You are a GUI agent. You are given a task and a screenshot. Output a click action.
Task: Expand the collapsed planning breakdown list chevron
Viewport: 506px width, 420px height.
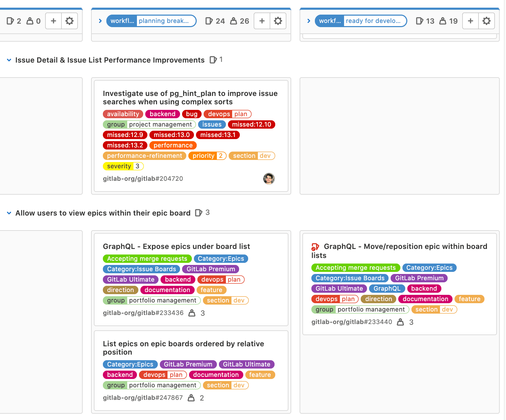100,21
